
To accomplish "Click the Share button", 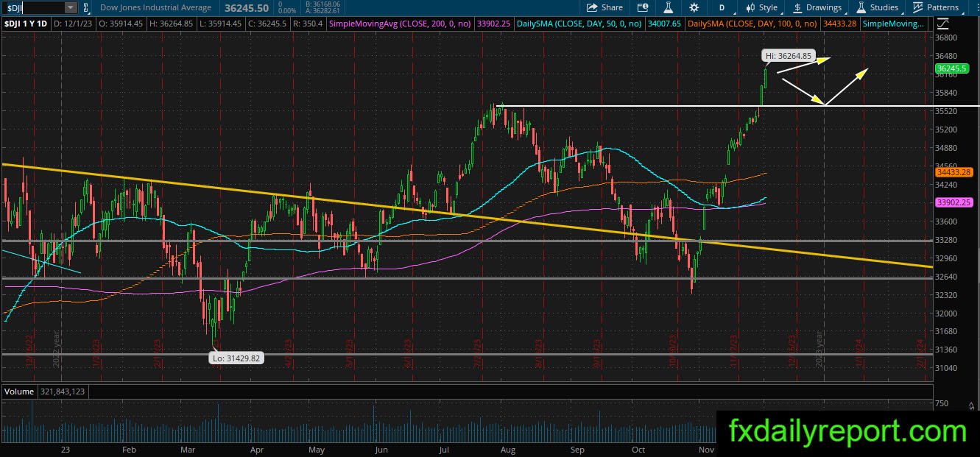I will [x=605, y=7].
